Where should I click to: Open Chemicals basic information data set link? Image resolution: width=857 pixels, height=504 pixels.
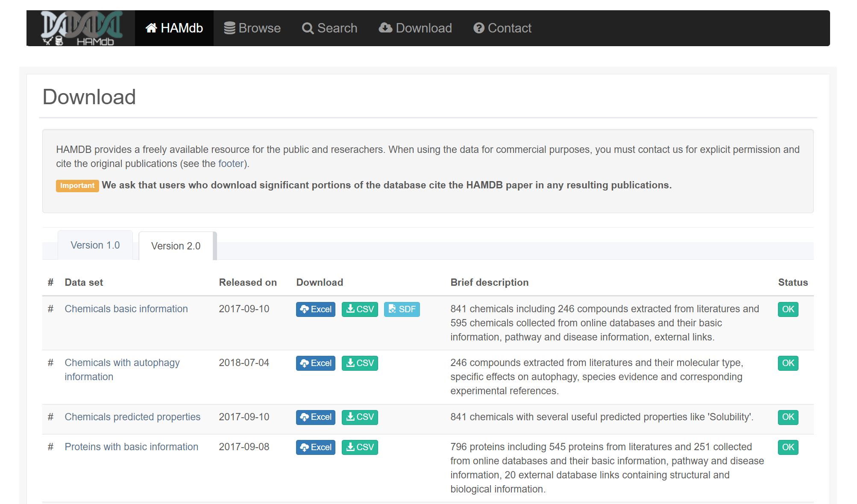pyautogui.click(x=126, y=309)
